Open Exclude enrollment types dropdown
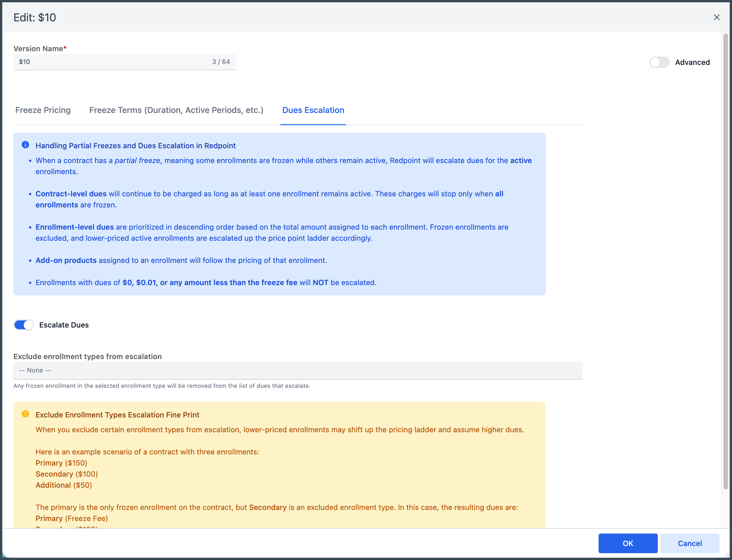The image size is (732, 560). click(297, 370)
